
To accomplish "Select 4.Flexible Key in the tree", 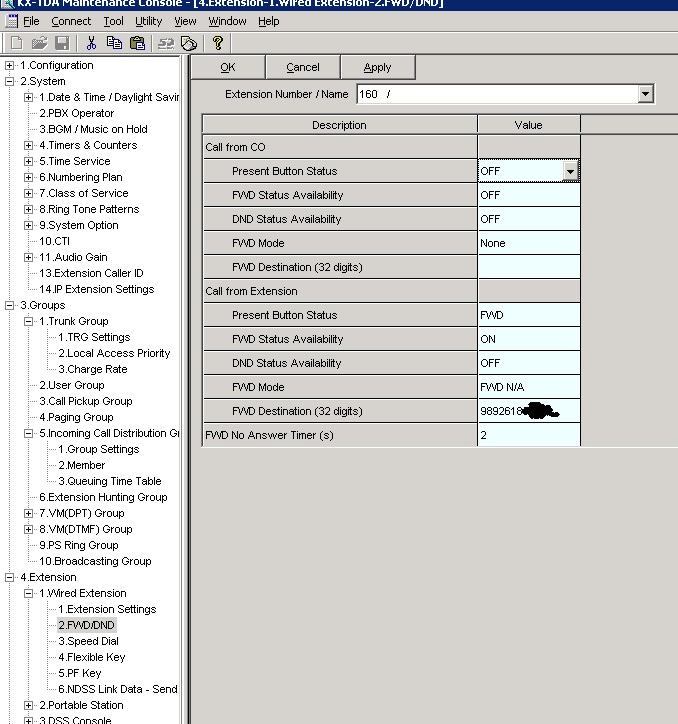I will tap(91, 658).
